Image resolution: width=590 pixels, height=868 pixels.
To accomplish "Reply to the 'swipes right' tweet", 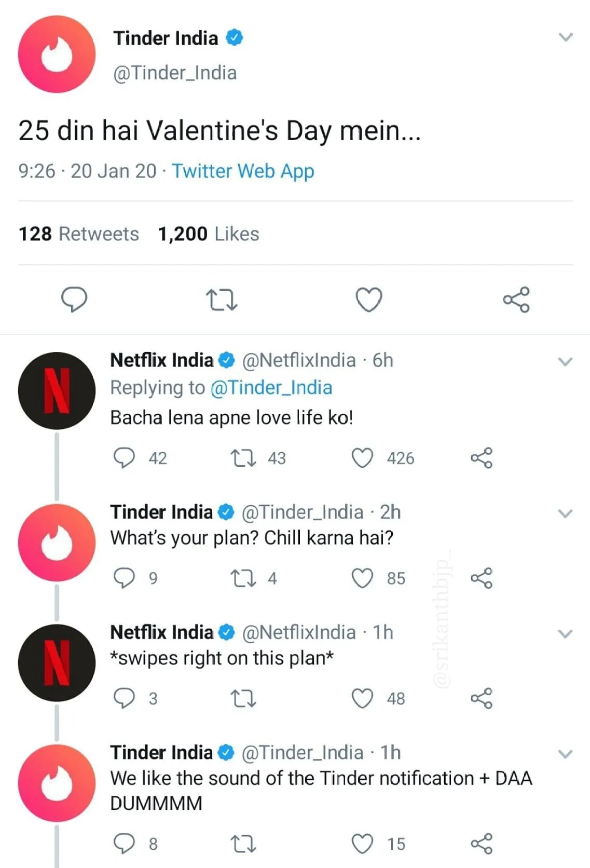I will pos(124,698).
